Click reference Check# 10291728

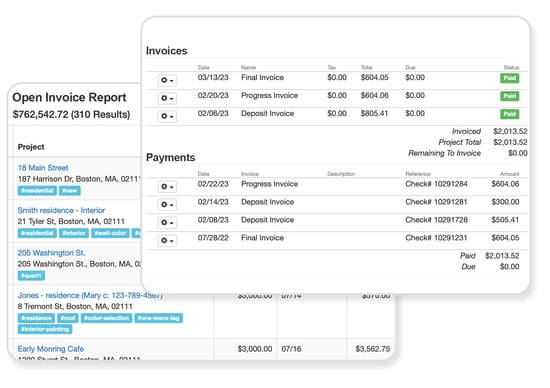coord(436,220)
